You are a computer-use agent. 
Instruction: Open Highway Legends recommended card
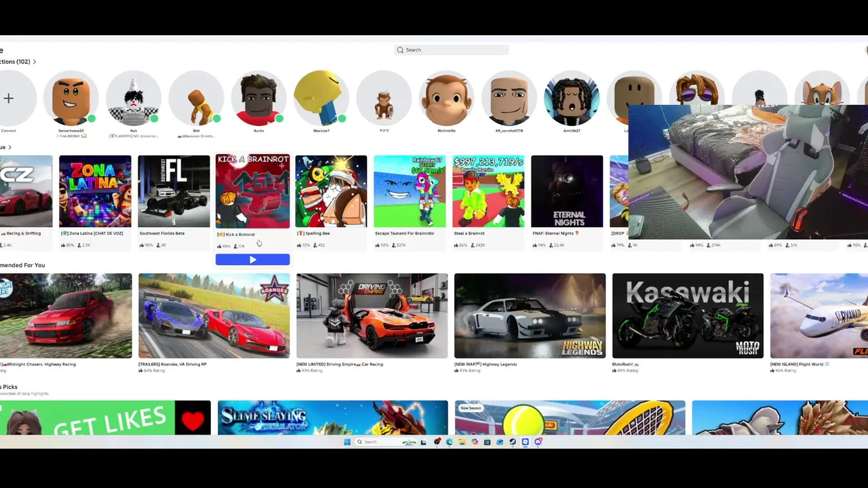coord(530,316)
